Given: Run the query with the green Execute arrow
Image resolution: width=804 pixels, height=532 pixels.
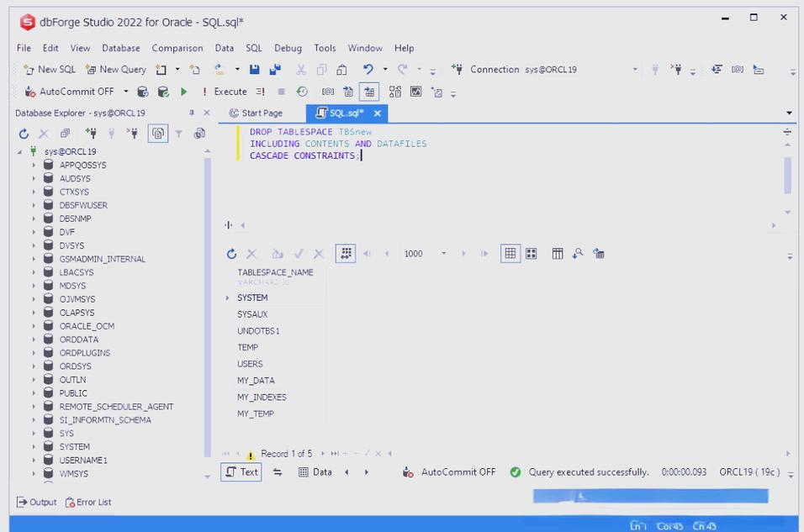Looking at the screenshot, I should [x=184, y=92].
